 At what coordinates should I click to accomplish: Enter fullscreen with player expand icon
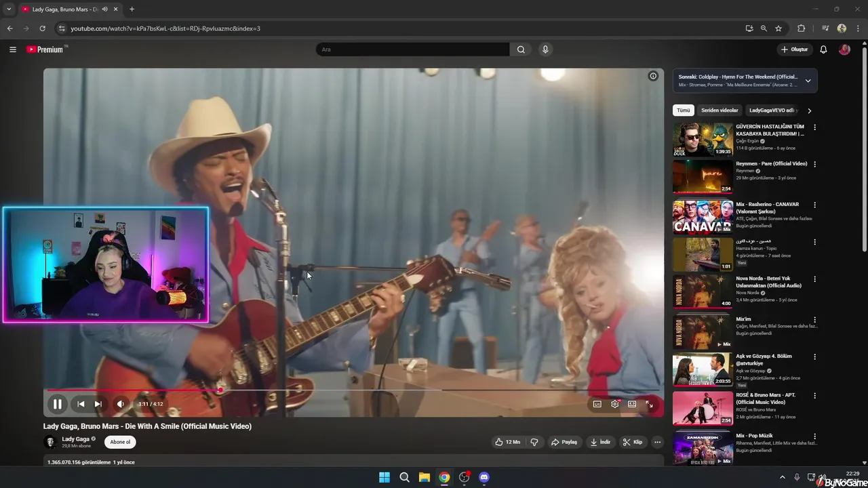pyautogui.click(x=649, y=404)
